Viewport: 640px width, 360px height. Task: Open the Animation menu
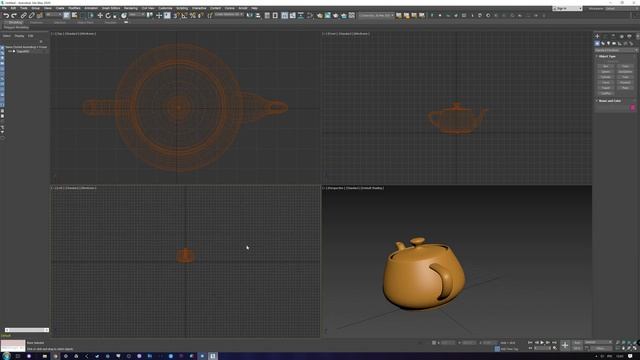[x=91, y=8]
